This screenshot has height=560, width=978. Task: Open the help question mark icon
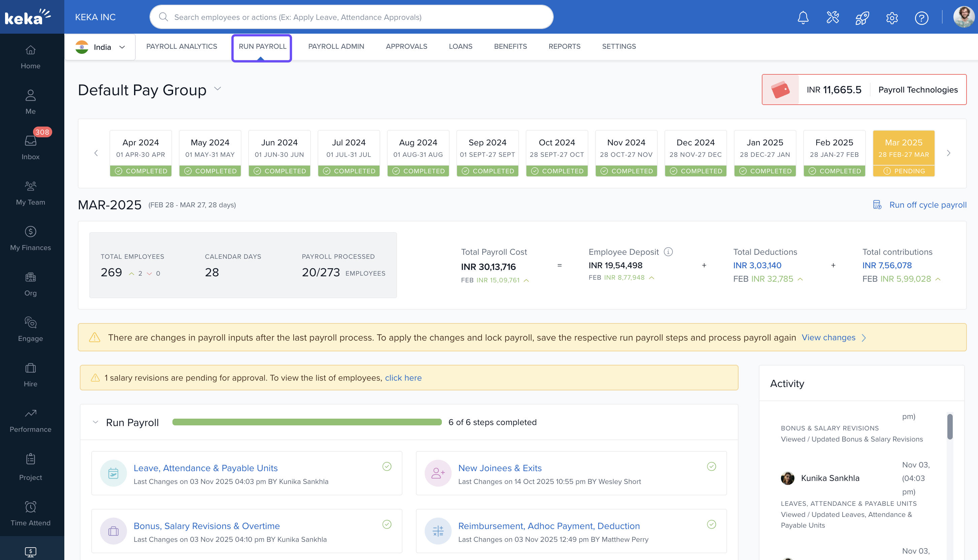click(921, 17)
